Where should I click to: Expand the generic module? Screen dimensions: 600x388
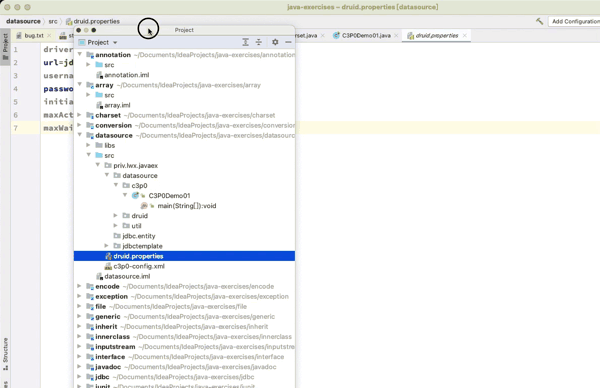tap(79, 316)
